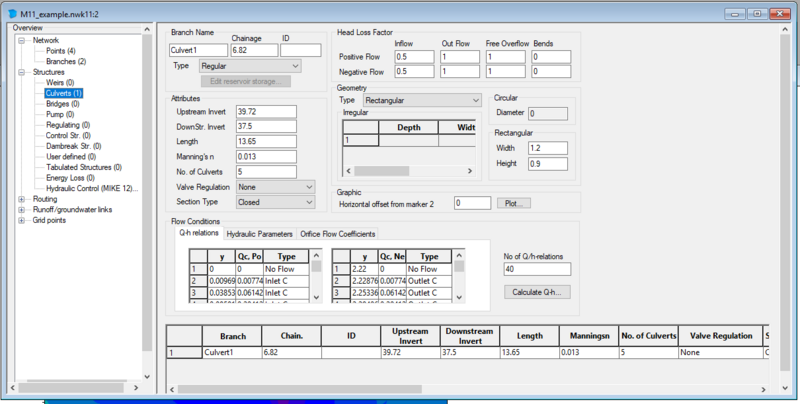The width and height of the screenshot is (800, 404).
Task: Click the M11_example window title icon
Action: pos(13,14)
